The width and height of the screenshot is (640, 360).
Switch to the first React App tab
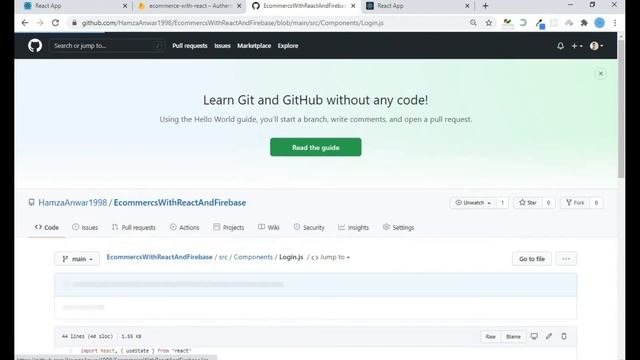click(76, 6)
